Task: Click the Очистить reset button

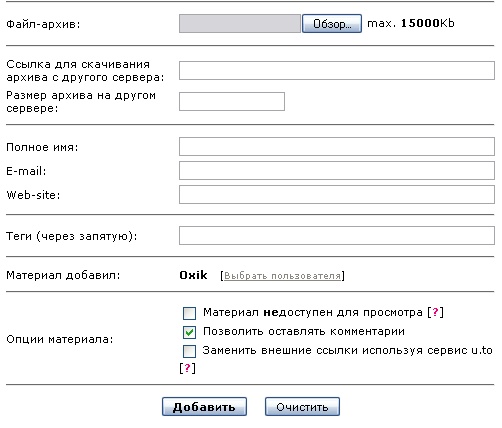Action: pos(302,407)
